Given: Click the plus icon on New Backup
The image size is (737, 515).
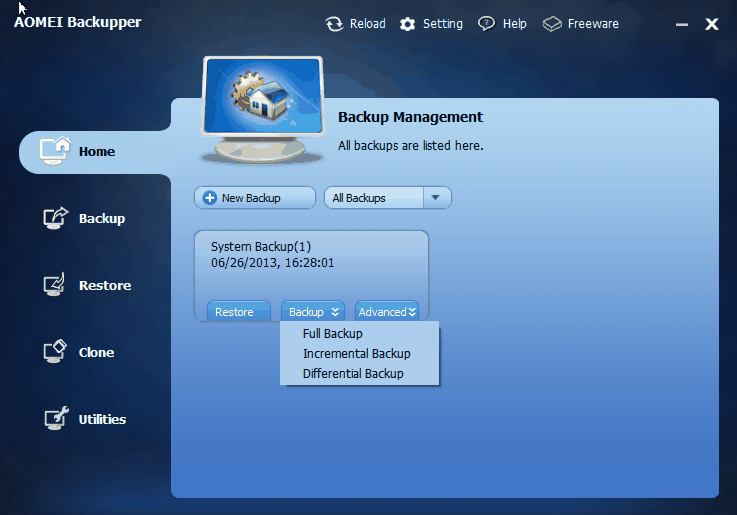Looking at the screenshot, I should click(210, 198).
